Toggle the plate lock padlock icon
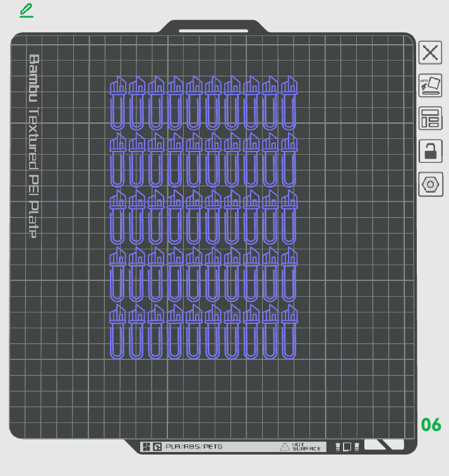Screen dimensions: 449x476 pos(430,151)
